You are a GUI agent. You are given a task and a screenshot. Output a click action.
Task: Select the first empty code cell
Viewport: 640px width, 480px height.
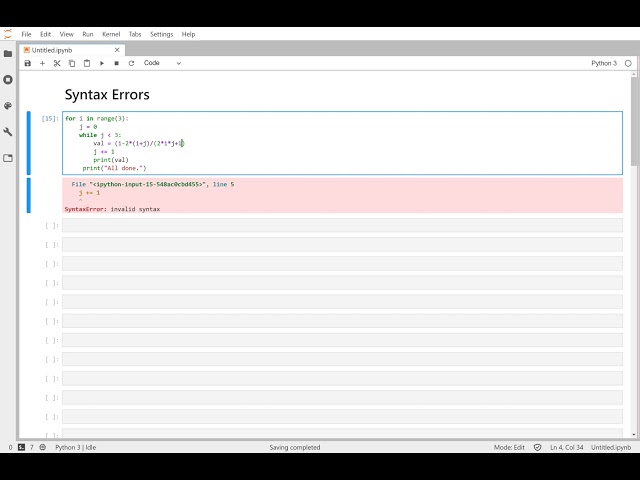342,225
